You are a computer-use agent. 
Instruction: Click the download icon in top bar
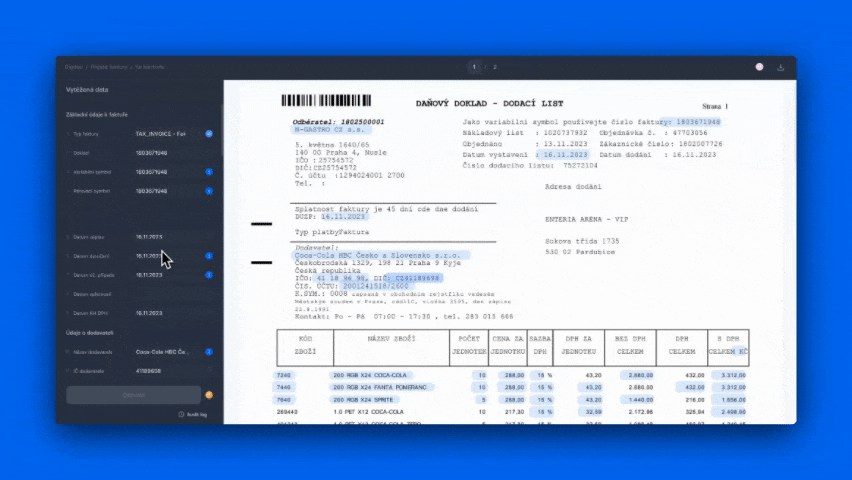click(780, 67)
